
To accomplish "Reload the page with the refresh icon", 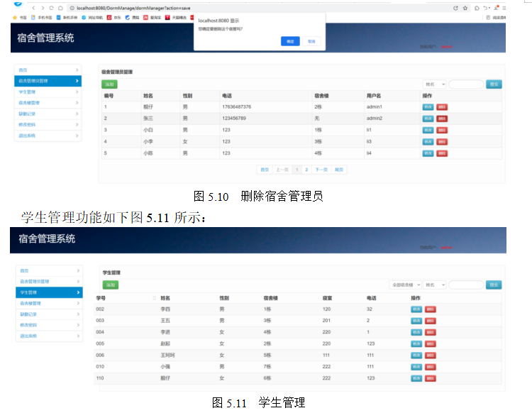I will tap(51, 8).
